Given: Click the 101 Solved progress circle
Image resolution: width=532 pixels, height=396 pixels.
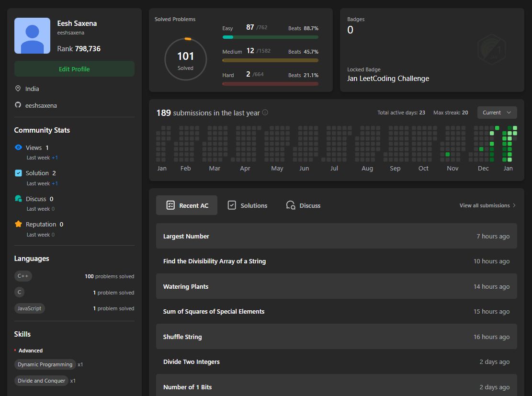Looking at the screenshot, I should coord(185,59).
